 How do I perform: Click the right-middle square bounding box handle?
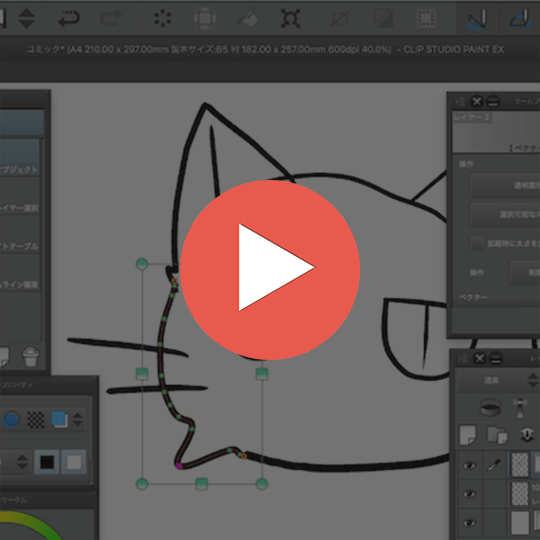(262, 374)
